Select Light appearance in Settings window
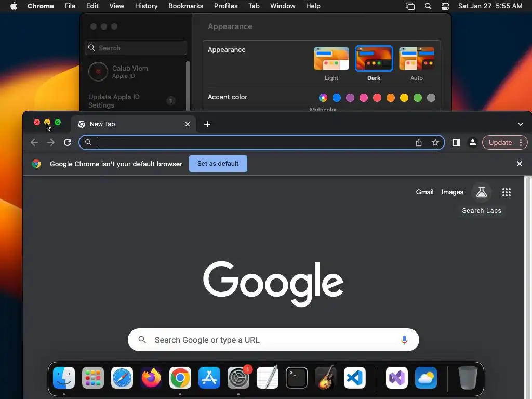Screen dimensions: 532x399 tap(331, 59)
